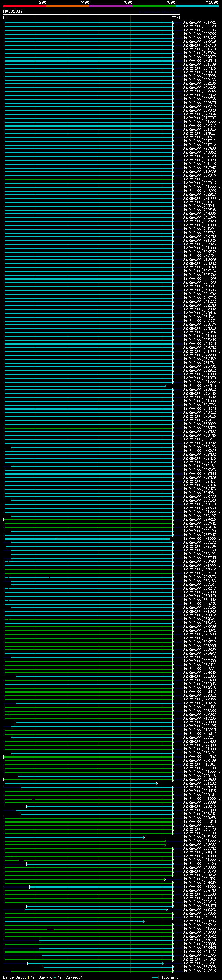222x980 pixels.
Task: Select label UniRef100_A7S5T9
Action: click(199, 428)
